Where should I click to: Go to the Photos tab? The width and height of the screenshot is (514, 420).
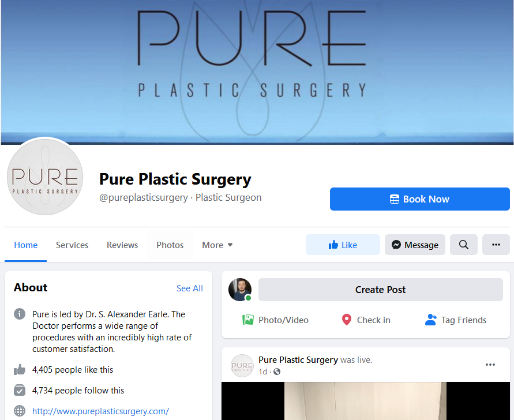pos(170,245)
